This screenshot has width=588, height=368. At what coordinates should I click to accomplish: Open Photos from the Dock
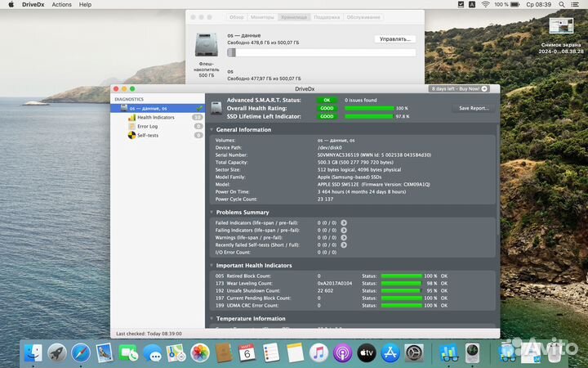tap(199, 353)
